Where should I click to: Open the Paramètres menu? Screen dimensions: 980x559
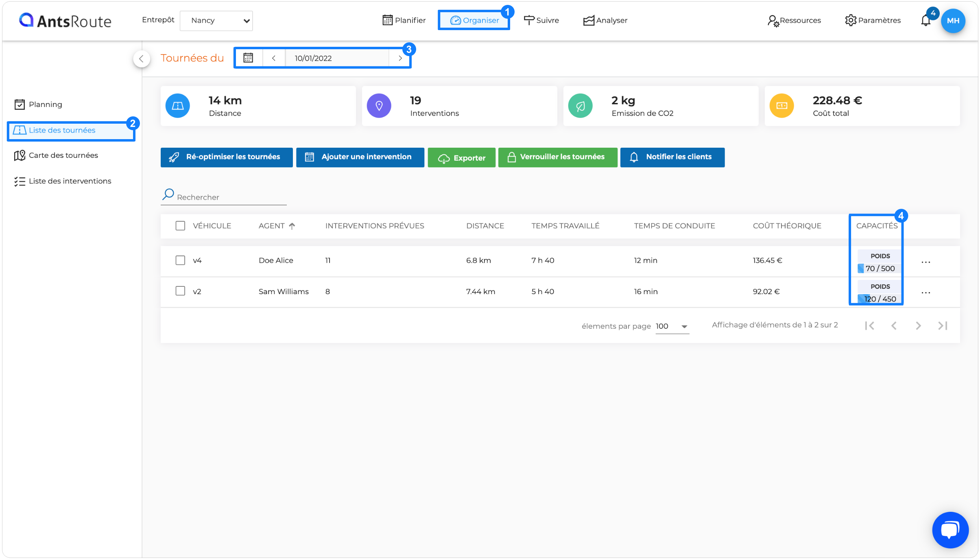(x=873, y=20)
